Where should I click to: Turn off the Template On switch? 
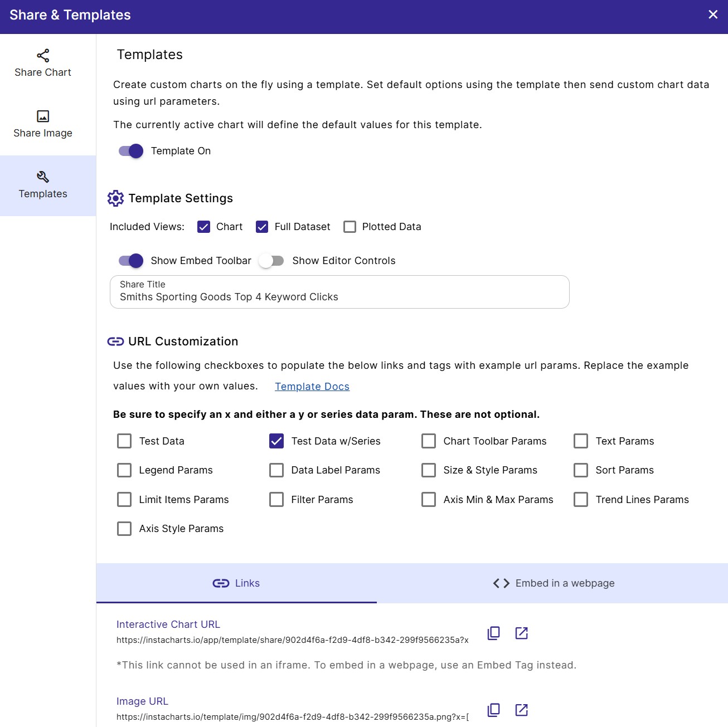[x=131, y=151]
